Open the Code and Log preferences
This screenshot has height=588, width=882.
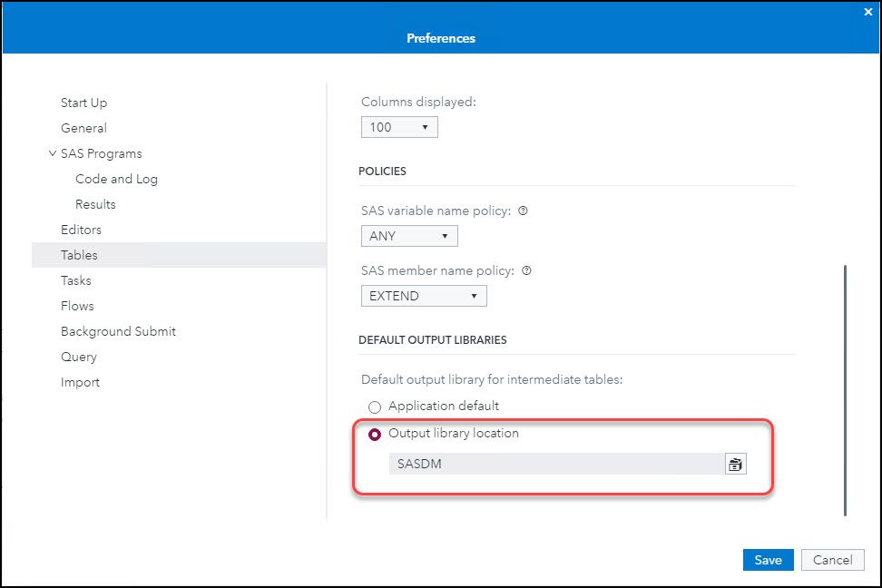[116, 179]
